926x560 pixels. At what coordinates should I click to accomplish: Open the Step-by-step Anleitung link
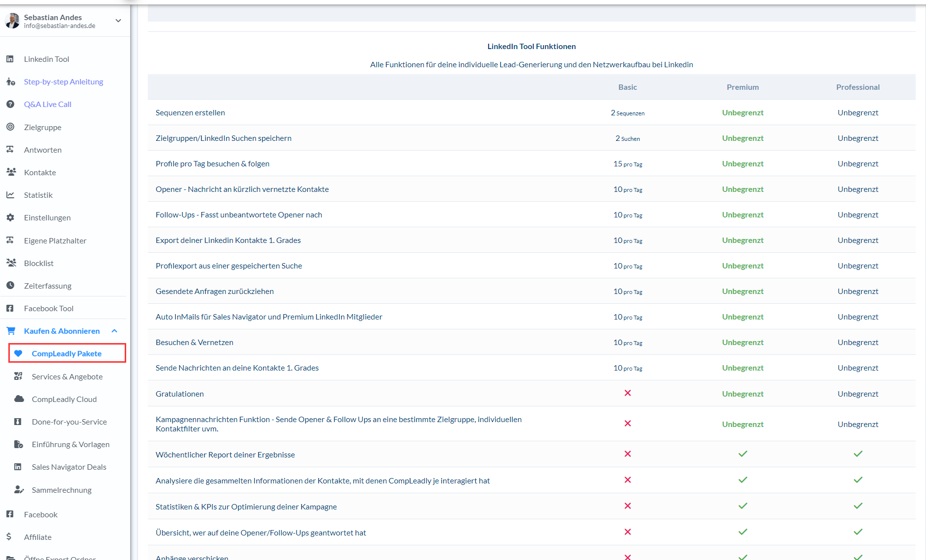(x=63, y=81)
